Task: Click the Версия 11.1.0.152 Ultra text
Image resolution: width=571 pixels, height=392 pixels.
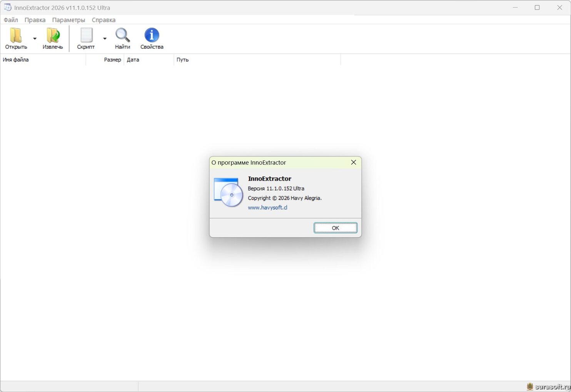Action: (276, 188)
